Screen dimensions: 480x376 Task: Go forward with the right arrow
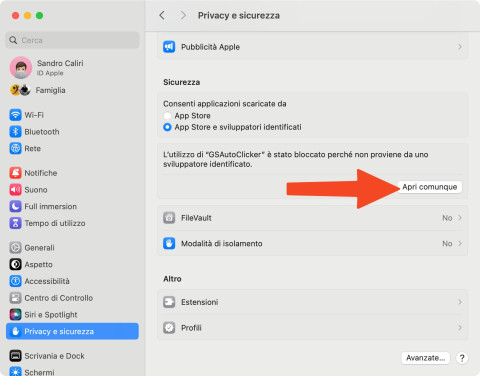pos(183,15)
